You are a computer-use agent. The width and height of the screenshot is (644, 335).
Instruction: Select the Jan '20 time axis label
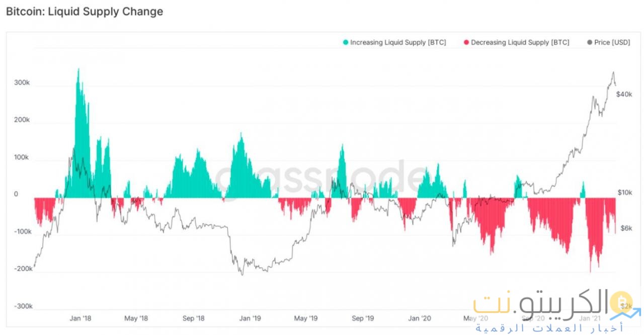[x=419, y=318]
